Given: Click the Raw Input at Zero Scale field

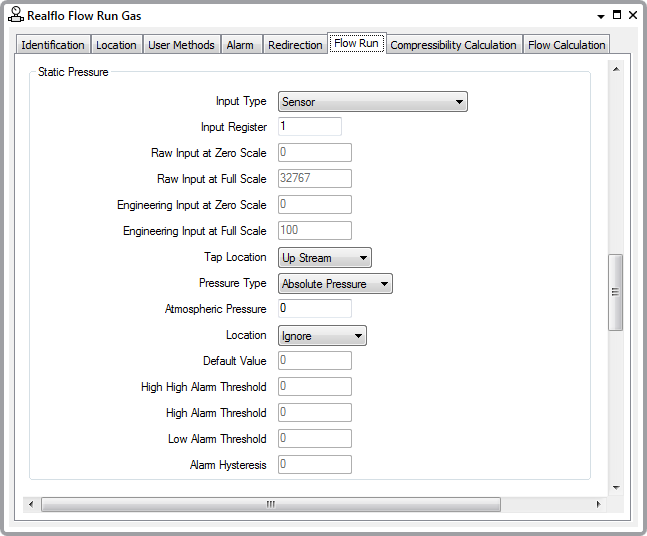Looking at the screenshot, I should pyautogui.click(x=315, y=152).
